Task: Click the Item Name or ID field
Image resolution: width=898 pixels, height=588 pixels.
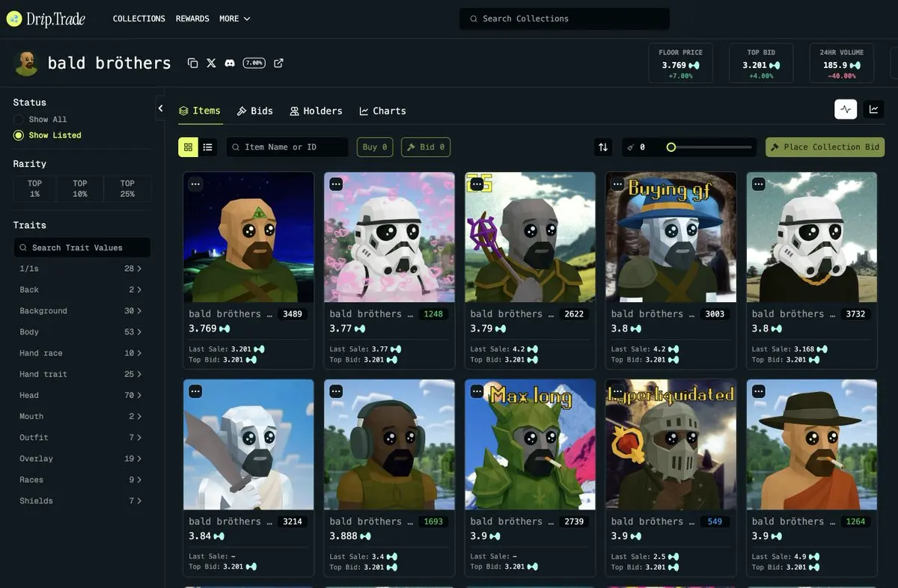Action: 287,147
